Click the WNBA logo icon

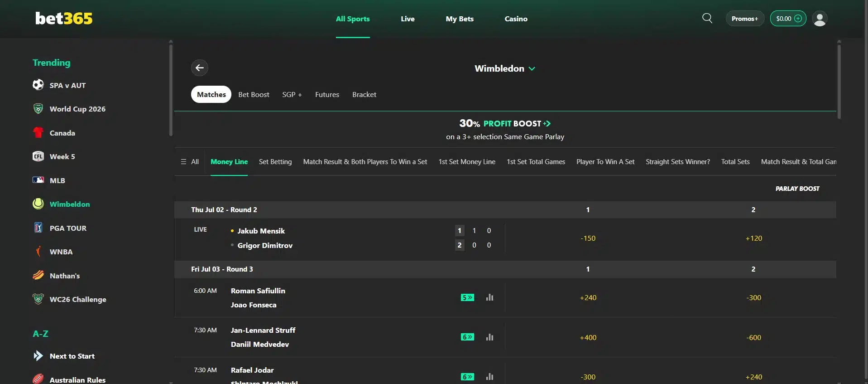[38, 251]
